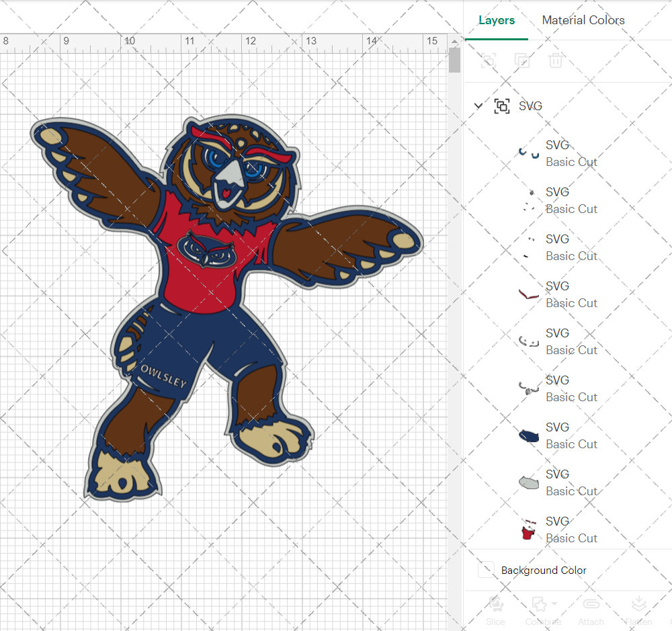Click the Combine tool icon
The image size is (672, 631).
tap(540, 605)
